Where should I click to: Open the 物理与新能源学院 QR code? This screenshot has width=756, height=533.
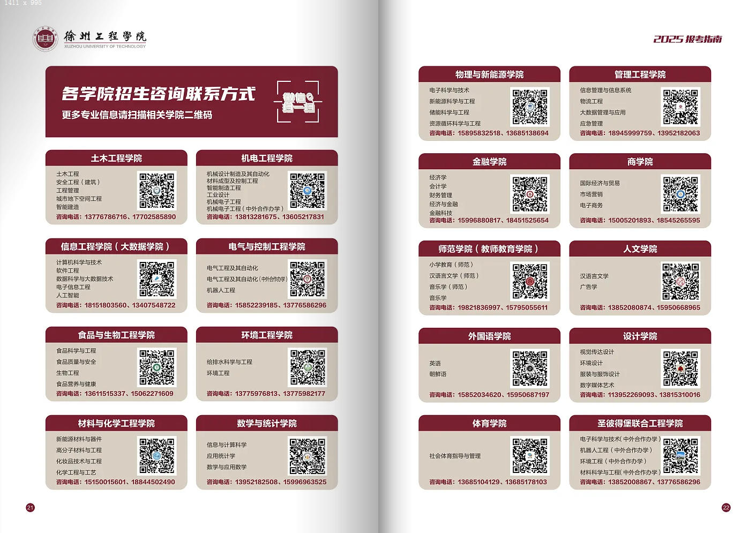click(530, 107)
